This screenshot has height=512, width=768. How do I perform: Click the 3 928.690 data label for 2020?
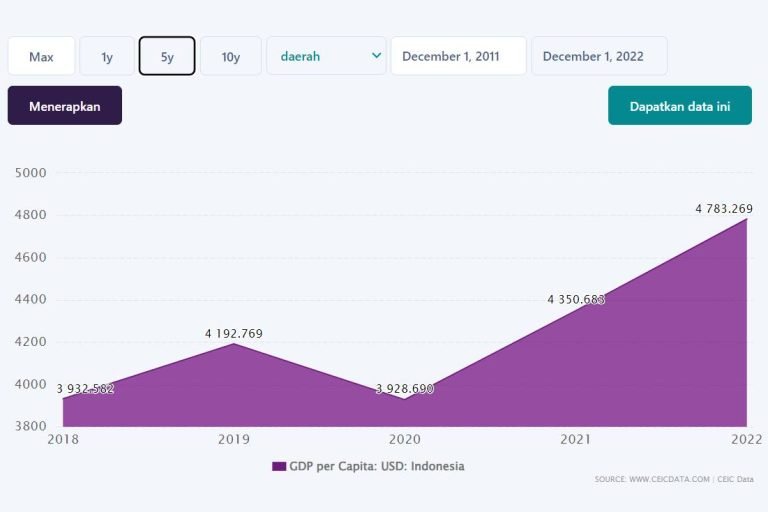click(x=405, y=389)
